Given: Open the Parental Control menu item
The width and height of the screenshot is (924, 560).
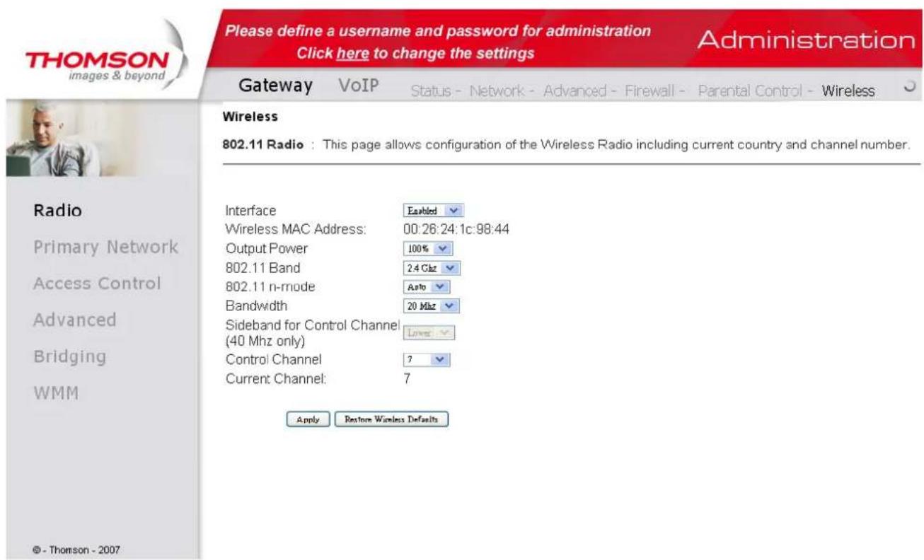Looking at the screenshot, I should click(749, 91).
